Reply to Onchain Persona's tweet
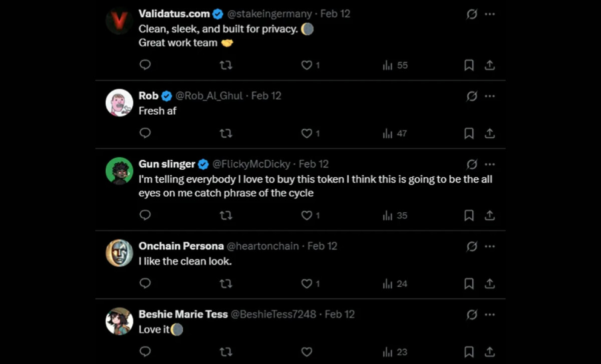 coord(145,284)
